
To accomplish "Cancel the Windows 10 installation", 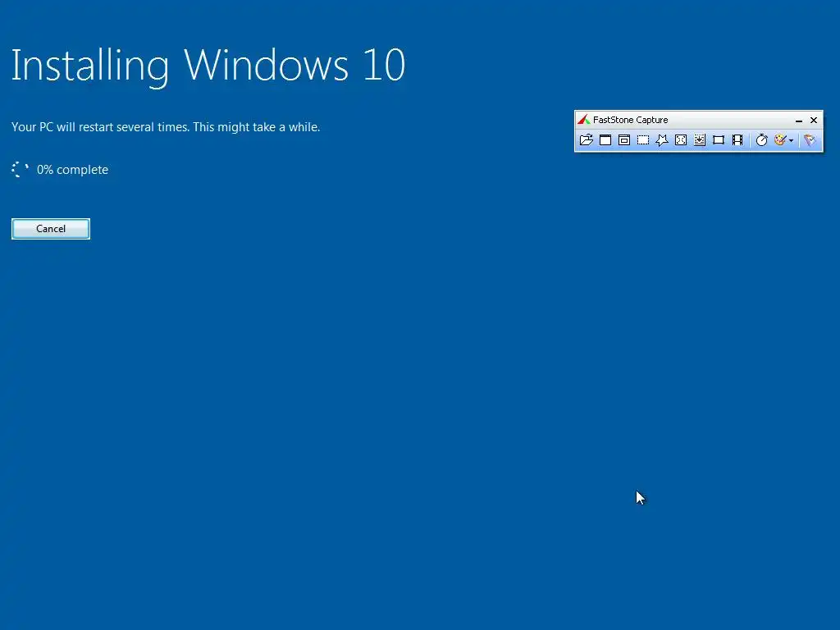I will pos(51,229).
